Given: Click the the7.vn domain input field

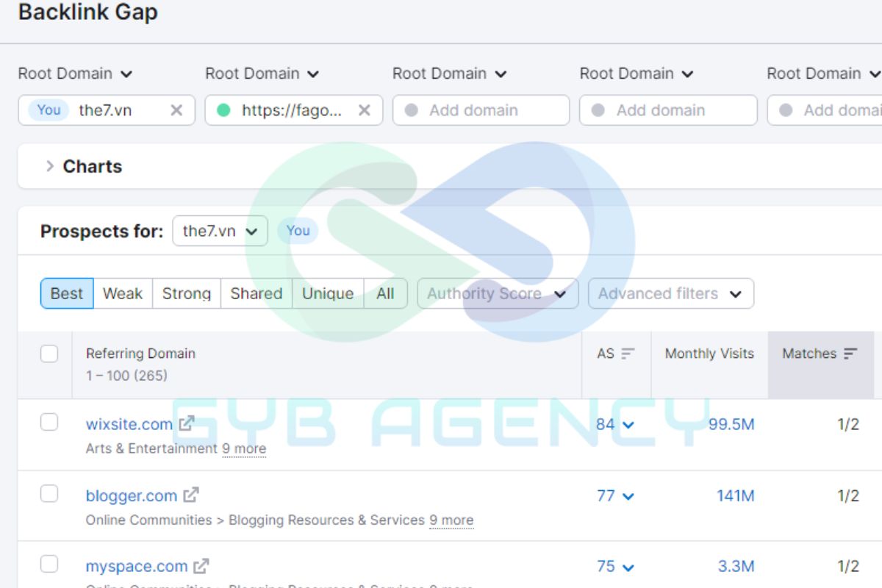Looking at the screenshot, I should [x=107, y=110].
